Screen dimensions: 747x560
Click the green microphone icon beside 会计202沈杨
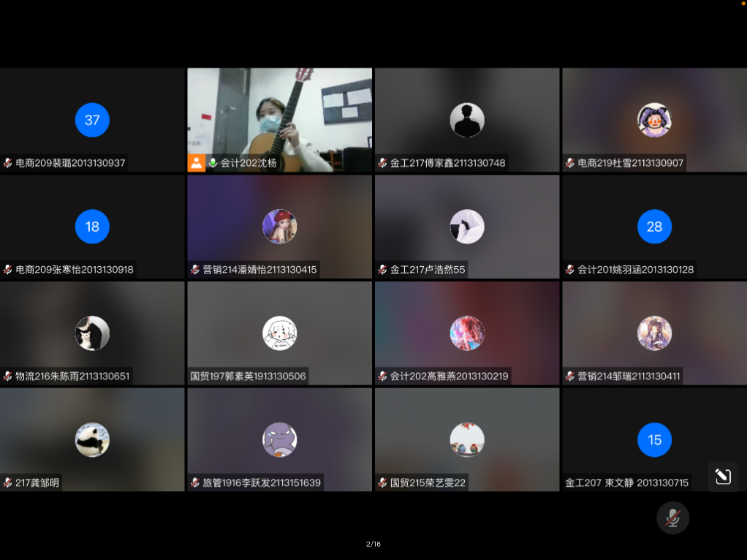coord(213,163)
